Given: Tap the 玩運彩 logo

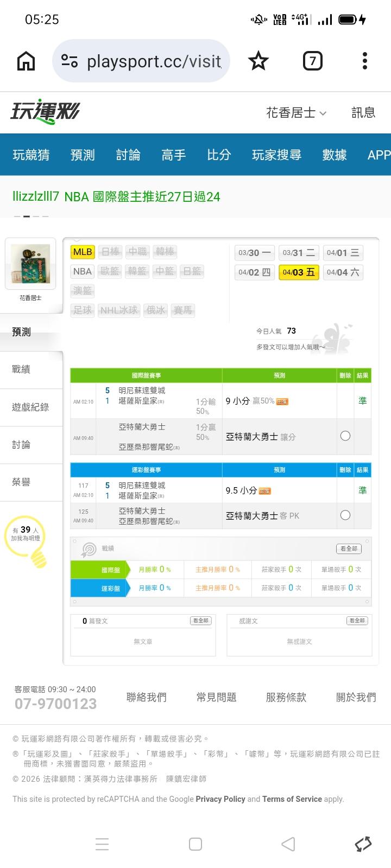Looking at the screenshot, I should pos(45,112).
